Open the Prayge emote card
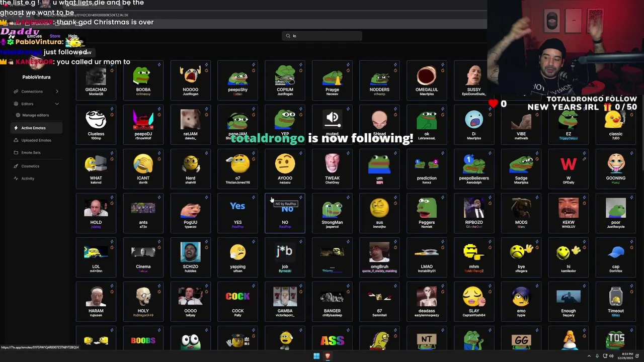The width and height of the screenshot is (644, 362). [333, 79]
